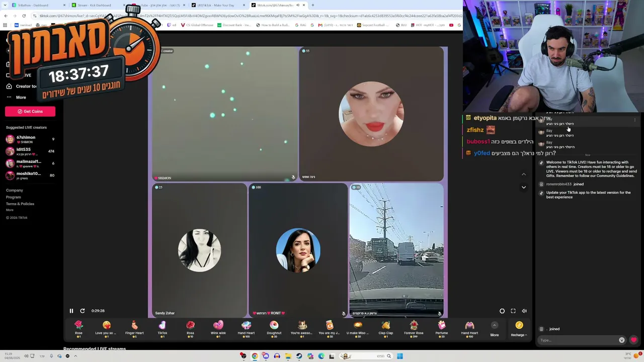Mute the live stream volume
Screen dimensions: 644x362
tap(524, 311)
